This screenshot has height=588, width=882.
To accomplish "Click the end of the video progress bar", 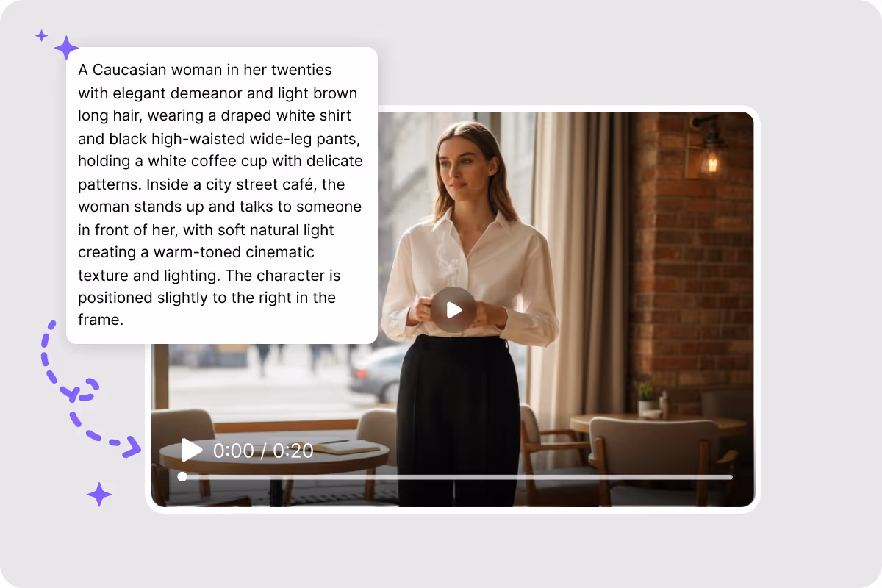I will (729, 477).
